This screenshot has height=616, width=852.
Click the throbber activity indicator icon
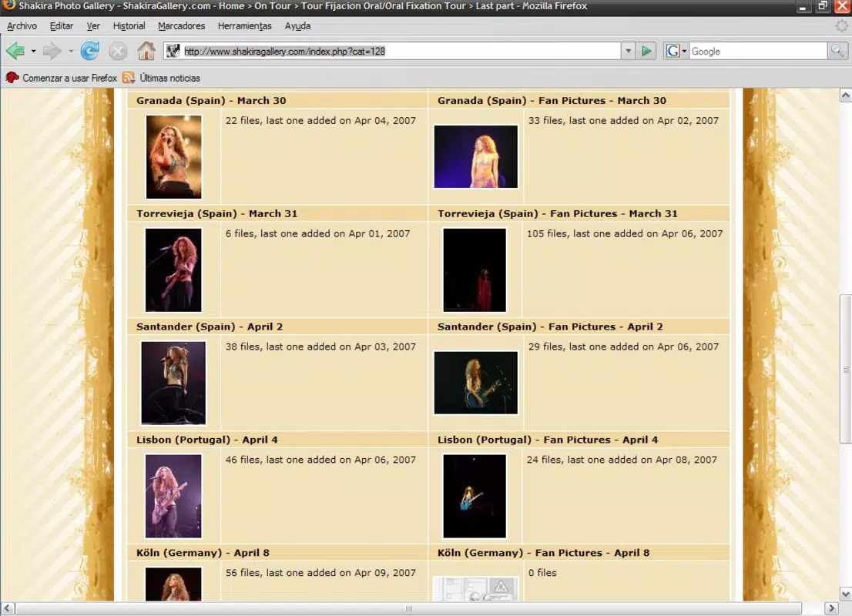(842, 25)
